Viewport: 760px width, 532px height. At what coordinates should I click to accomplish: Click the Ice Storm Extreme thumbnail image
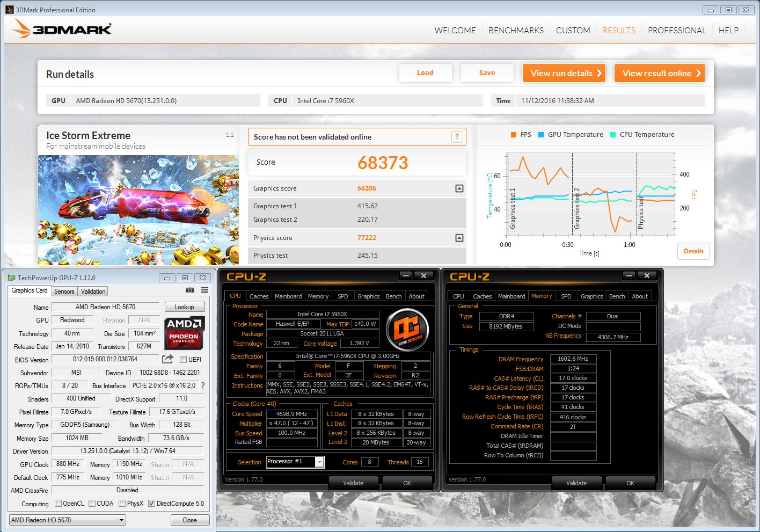[138, 210]
